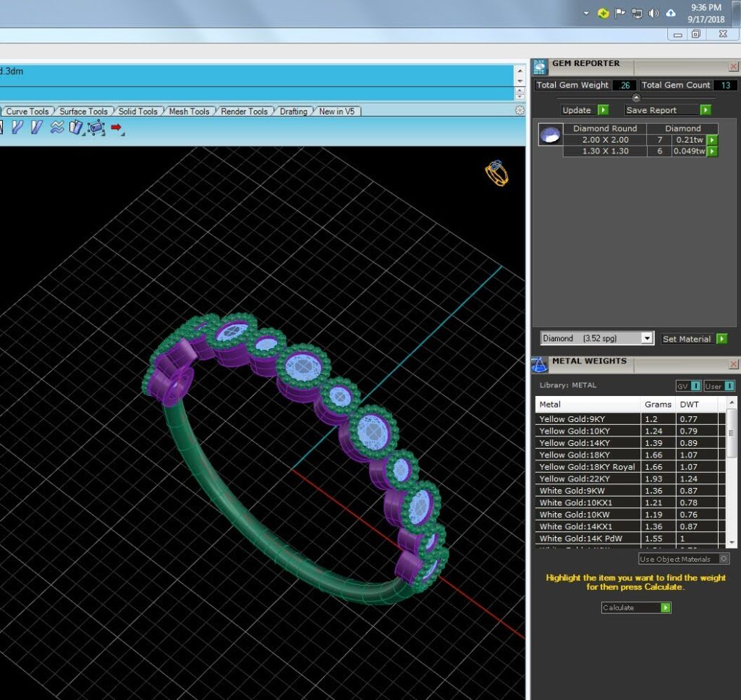The height and width of the screenshot is (700, 741).
Task: Click the cloud sync tray icon
Action: (x=671, y=13)
